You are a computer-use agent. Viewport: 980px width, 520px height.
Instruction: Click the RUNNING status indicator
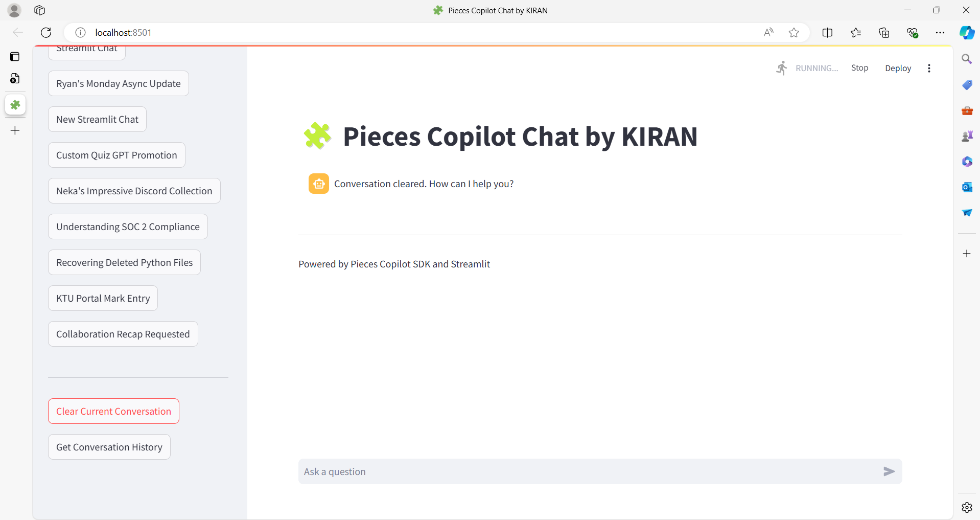point(807,68)
